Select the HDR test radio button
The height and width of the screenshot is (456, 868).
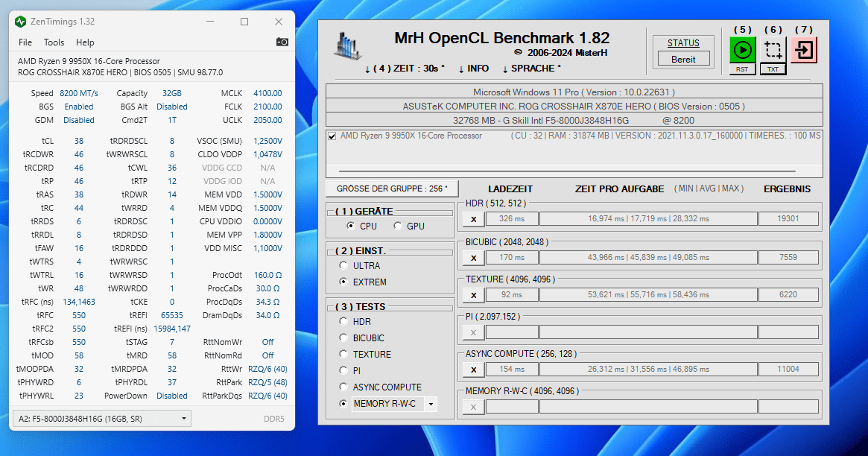(343, 322)
